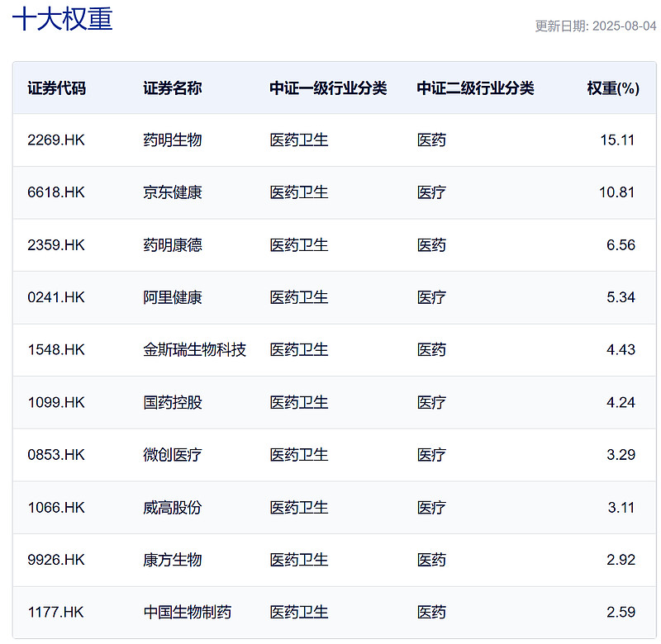Click 医药 in the 中国生物制药 row
Viewport: 661px width, 644px height.
click(431, 612)
